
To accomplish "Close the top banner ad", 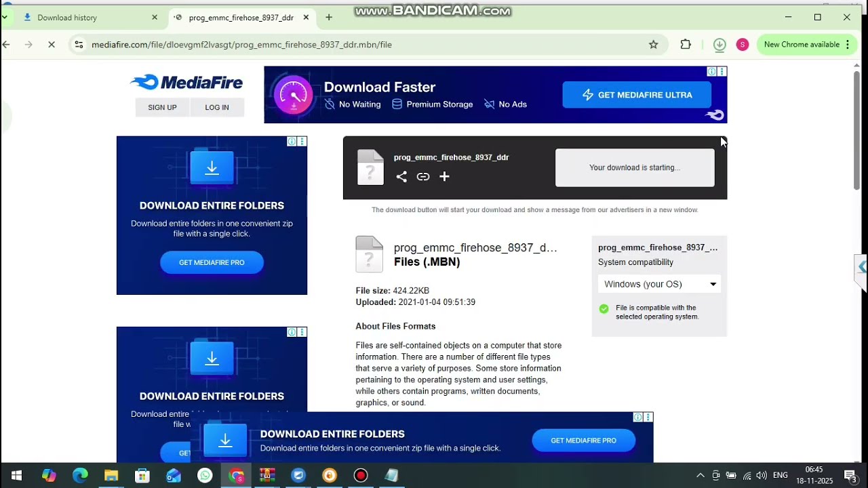I will (722, 72).
